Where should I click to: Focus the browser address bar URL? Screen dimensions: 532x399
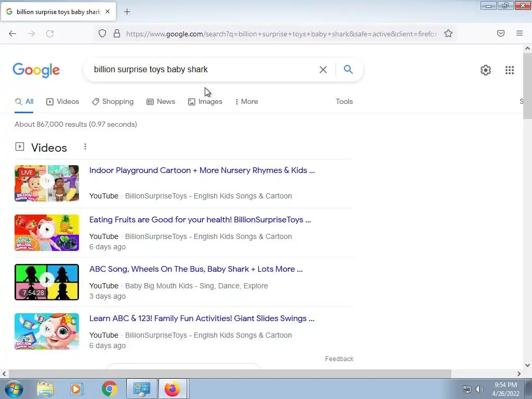(x=282, y=34)
